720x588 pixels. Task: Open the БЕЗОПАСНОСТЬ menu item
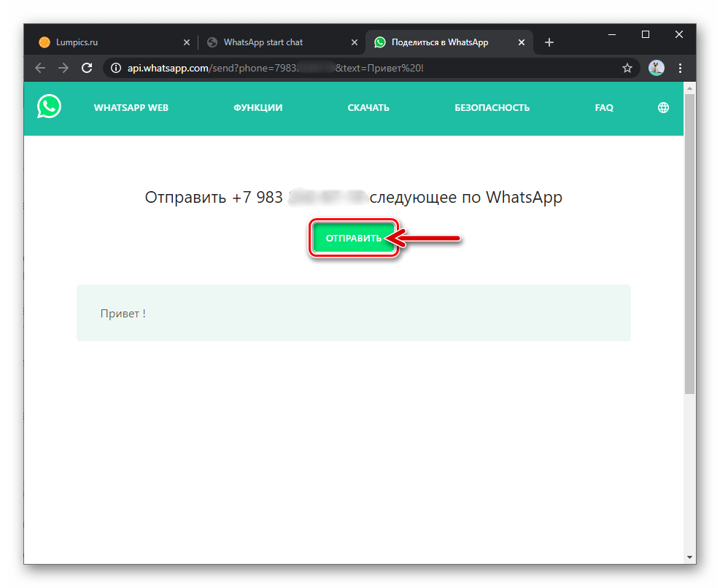click(x=492, y=107)
